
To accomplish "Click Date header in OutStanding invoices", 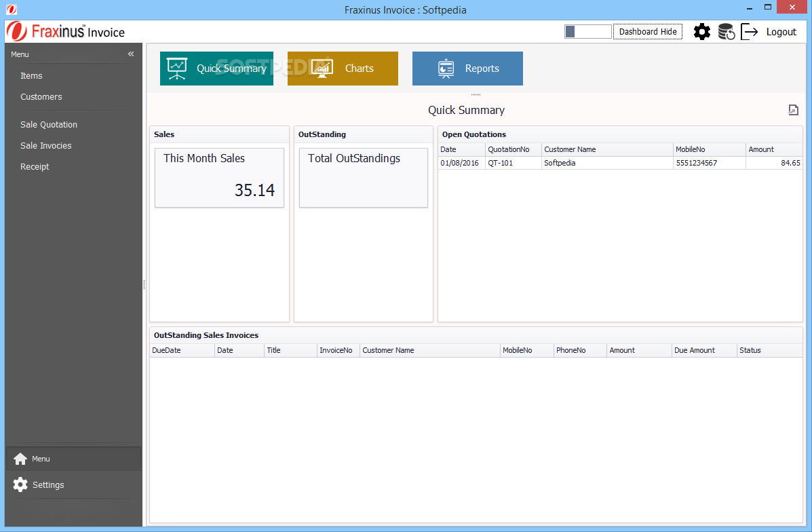I will point(239,350).
